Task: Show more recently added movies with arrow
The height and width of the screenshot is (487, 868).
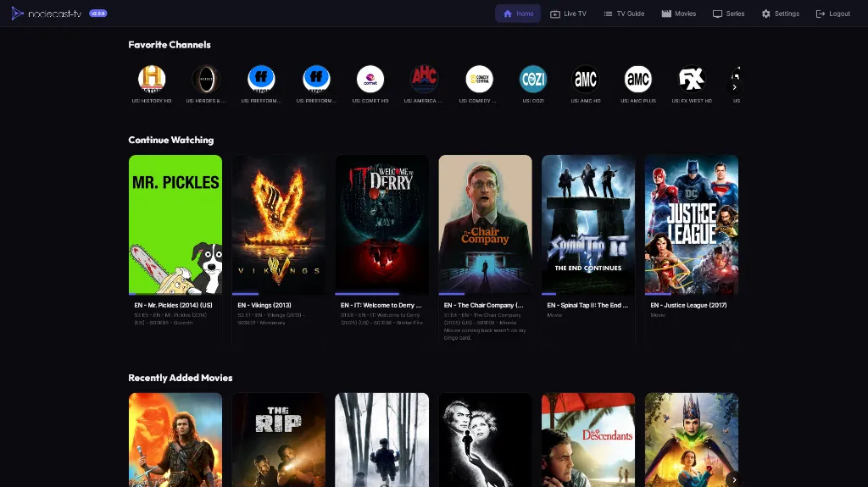Action: pos(734,479)
